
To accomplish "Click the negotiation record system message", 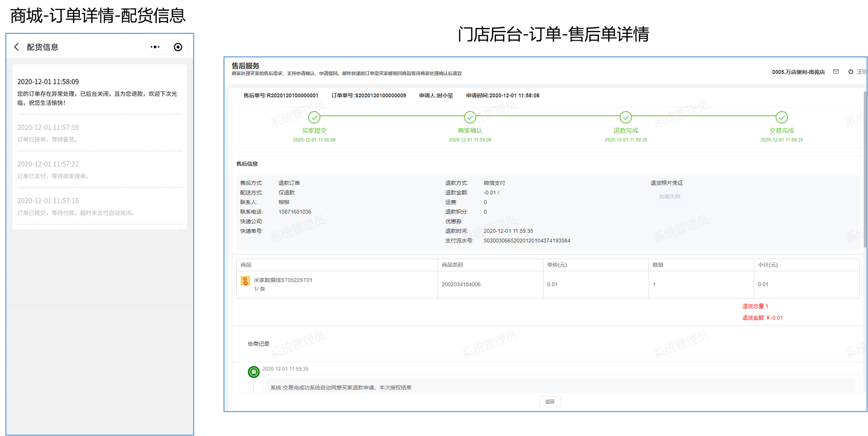I will pos(341,387).
